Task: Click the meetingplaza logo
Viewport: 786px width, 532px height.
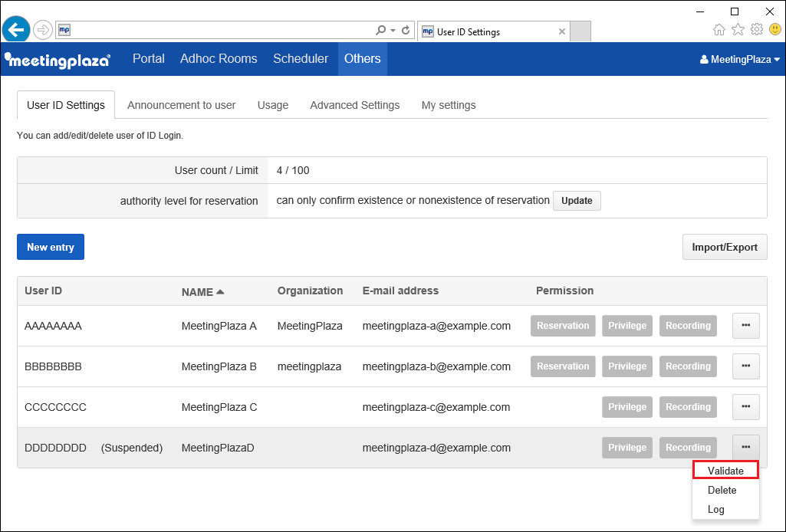Action: [x=58, y=60]
